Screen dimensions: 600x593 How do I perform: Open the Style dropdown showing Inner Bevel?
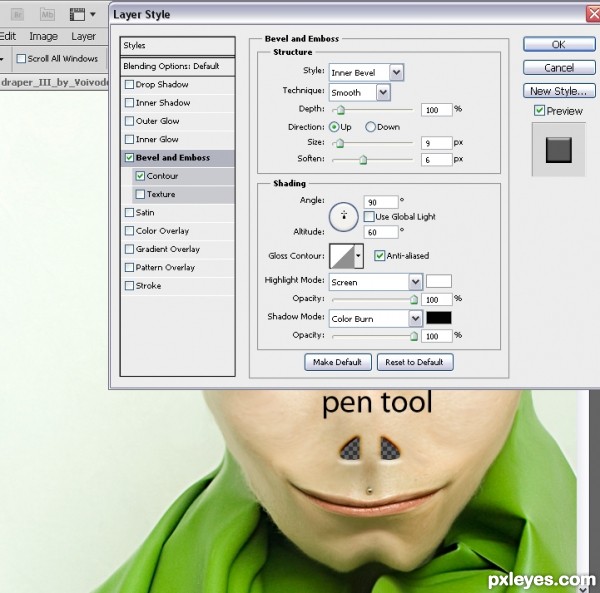point(366,73)
